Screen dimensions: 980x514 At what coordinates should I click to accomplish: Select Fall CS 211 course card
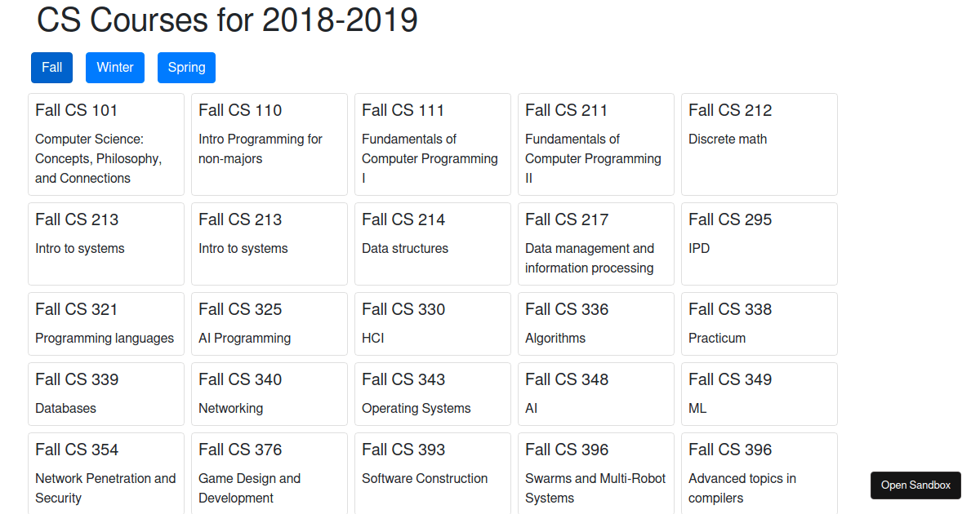coord(596,144)
